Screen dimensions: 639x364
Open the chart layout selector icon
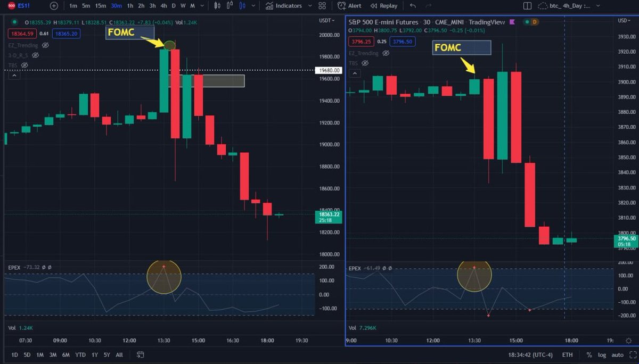point(527,6)
